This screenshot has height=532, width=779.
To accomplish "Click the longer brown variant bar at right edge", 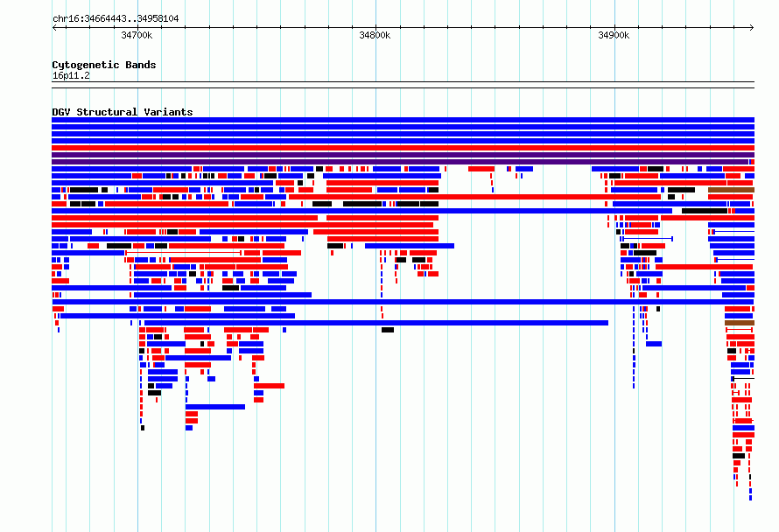I will [x=732, y=190].
